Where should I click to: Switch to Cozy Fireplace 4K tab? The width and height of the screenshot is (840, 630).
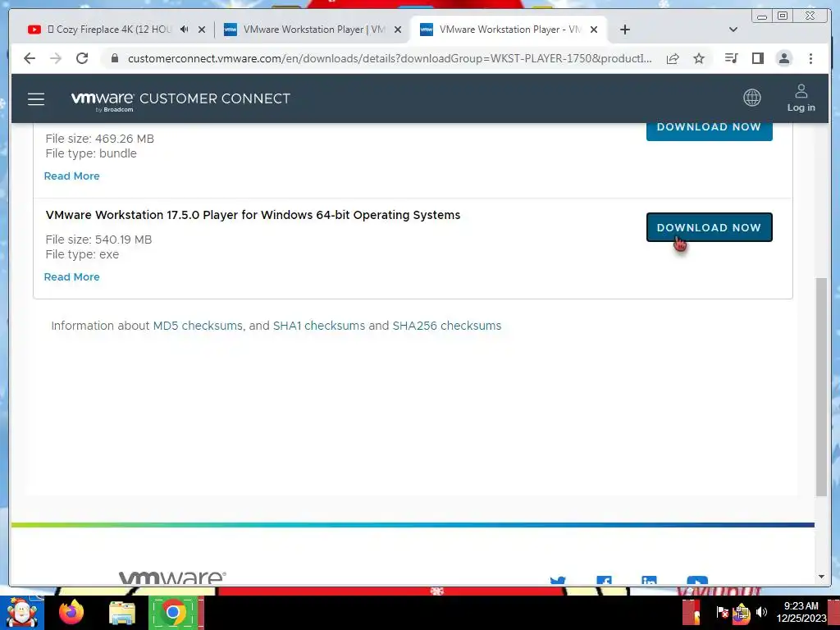tap(110, 30)
